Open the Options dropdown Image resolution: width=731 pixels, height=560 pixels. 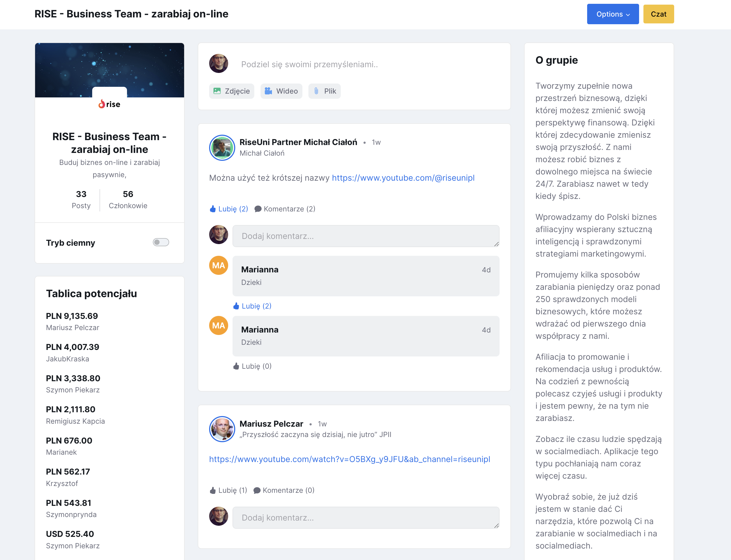(x=612, y=14)
